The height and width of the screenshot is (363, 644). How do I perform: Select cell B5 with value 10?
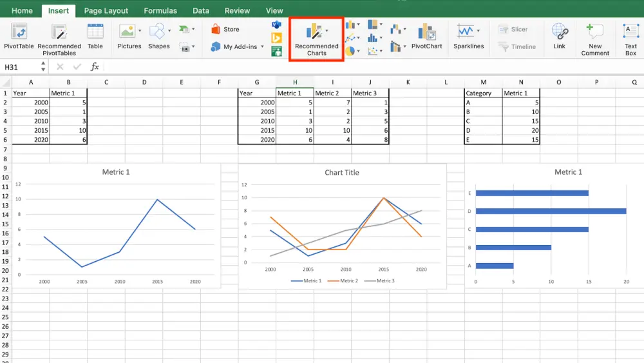click(x=69, y=130)
